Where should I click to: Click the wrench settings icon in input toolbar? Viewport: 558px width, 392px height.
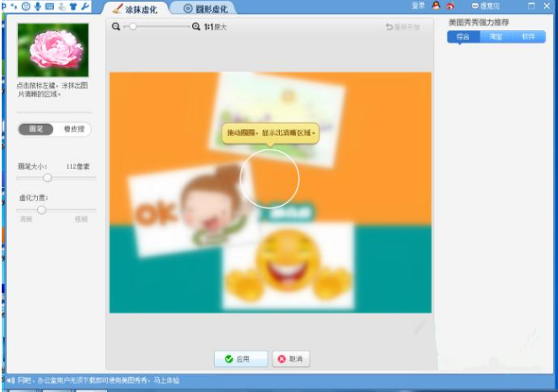[84, 6]
